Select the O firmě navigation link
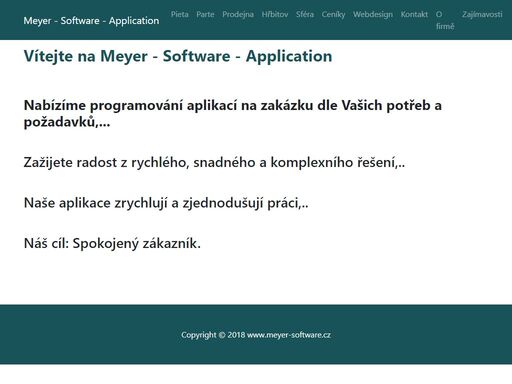This screenshot has height=384, width=512. [x=445, y=20]
